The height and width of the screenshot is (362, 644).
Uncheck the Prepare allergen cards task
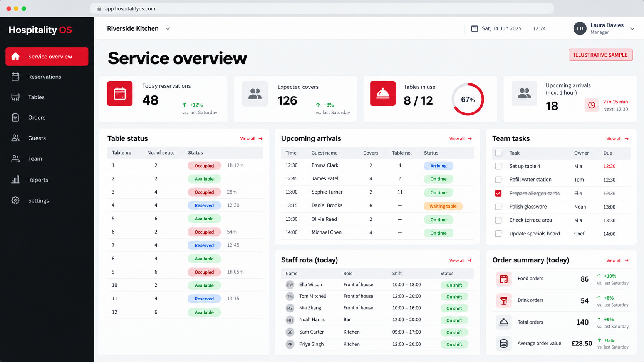click(498, 193)
